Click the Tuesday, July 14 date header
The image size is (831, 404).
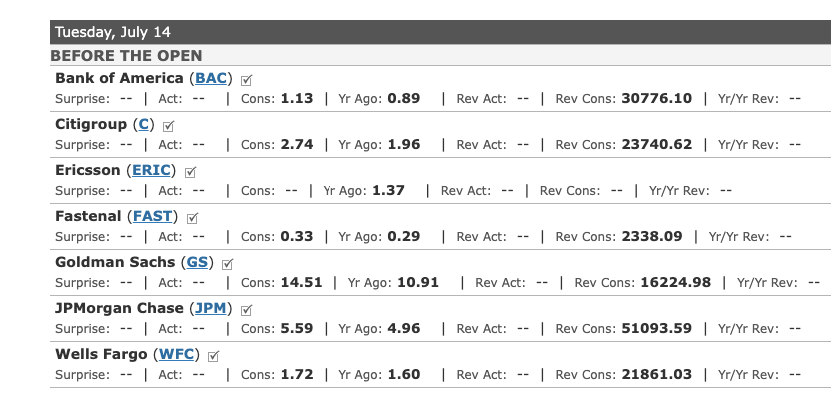112,32
